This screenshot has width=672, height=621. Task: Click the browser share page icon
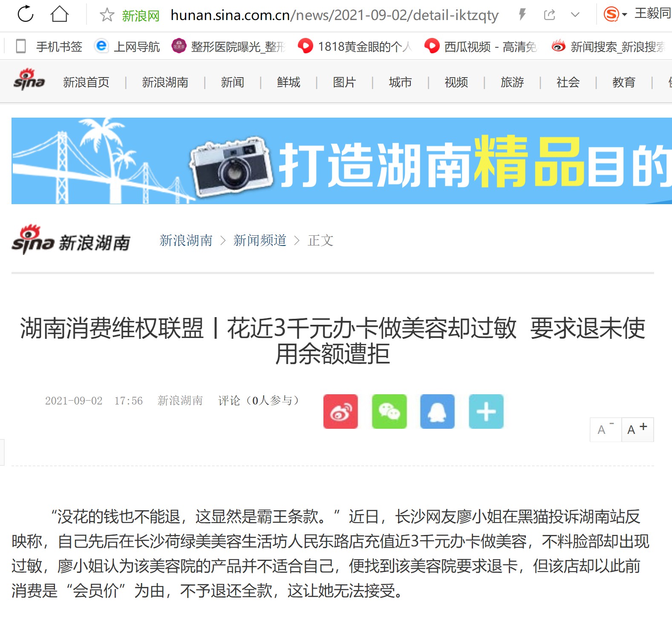pyautogui.click(x=550, y=15)
